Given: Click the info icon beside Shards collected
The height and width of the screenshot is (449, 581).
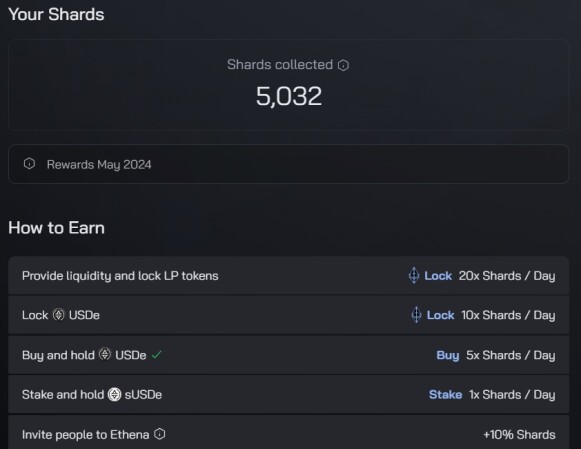Looking at the screenshot, I should 343,65.
